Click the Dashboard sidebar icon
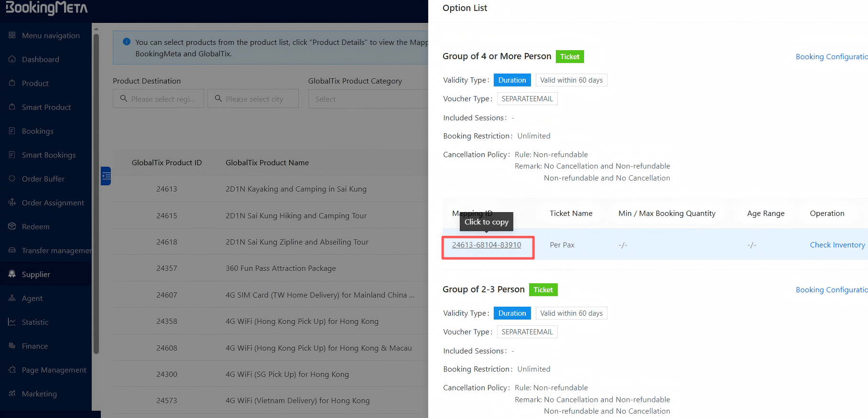Image resolution: width=868 pixels, height=418 pixels. click(12, 59)
